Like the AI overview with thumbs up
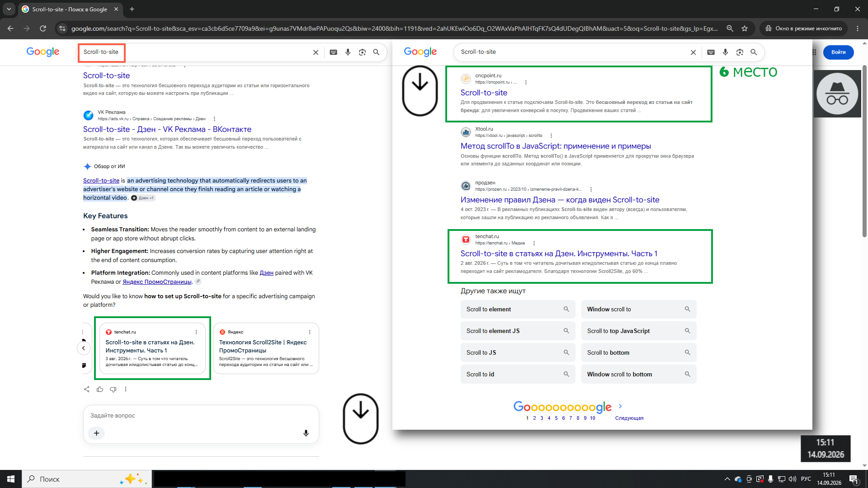 [x=100, y=389]
